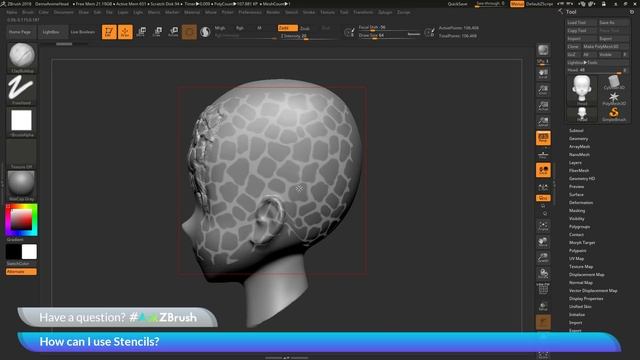Expand the Subtool section
Viewport: 640px width, 360px height.
[x=576, y=131]
